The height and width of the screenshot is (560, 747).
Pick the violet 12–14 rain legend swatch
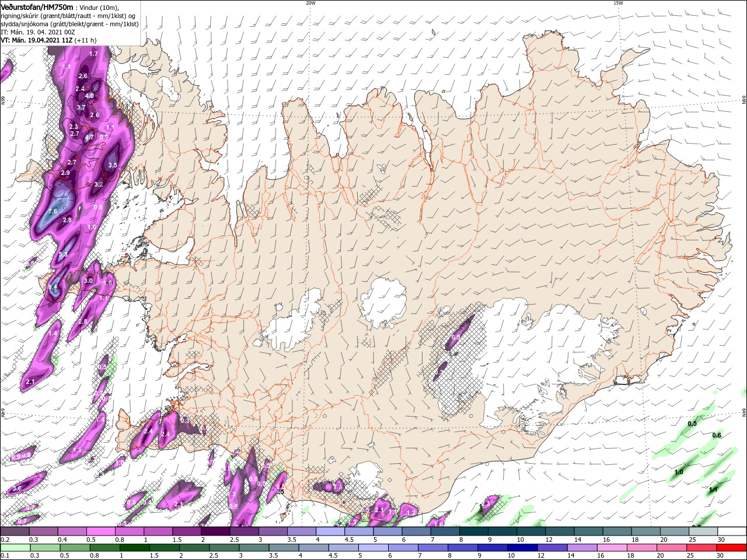(x=554, y=548)
